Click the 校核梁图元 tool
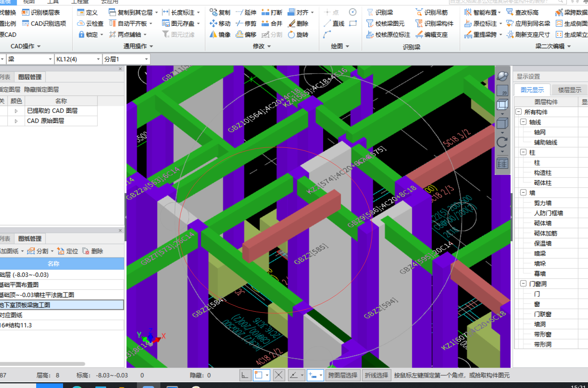The width and height of the screenshot is (588, 388). point(385,23)
